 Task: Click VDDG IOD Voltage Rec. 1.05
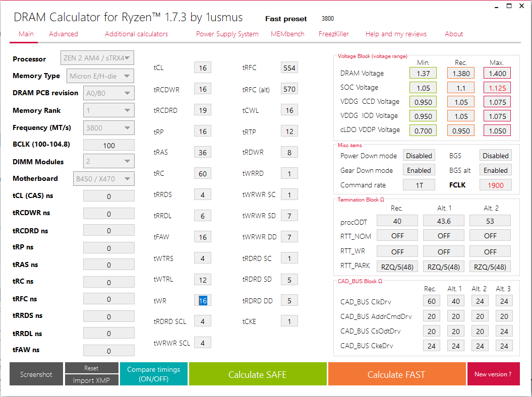(461, 116)
